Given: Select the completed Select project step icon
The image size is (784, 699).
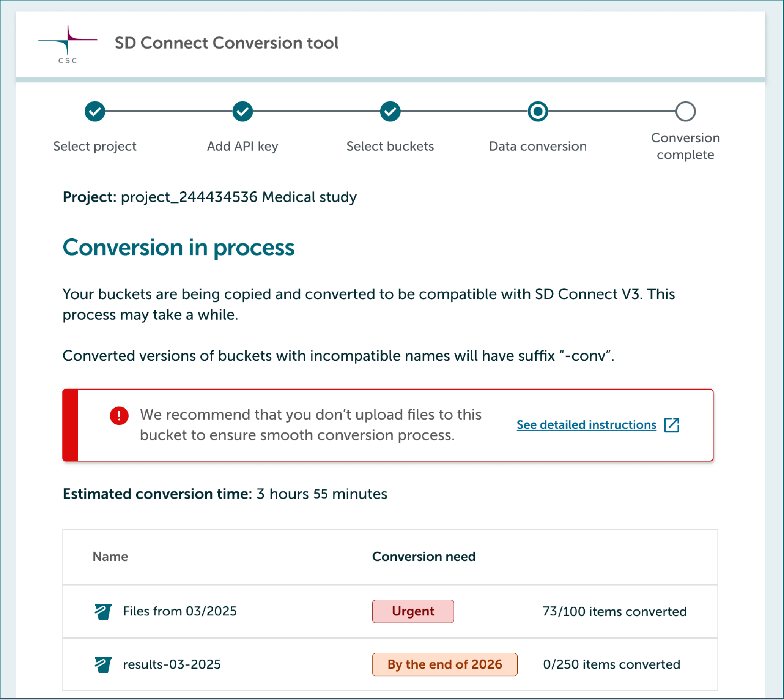Looking at the screenshot, I should (95, 112).
